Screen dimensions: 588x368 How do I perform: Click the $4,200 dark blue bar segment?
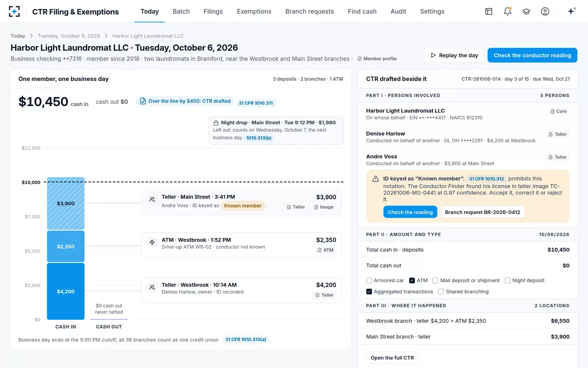click(x=66, y=291)
